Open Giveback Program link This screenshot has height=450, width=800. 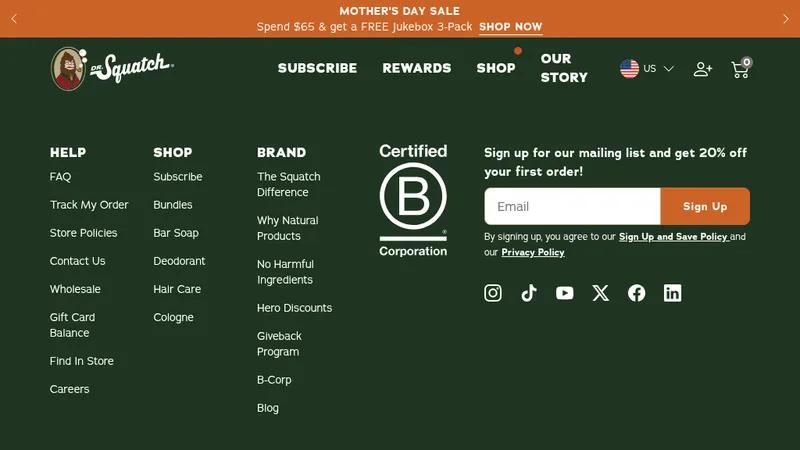(x=279, y=344)
